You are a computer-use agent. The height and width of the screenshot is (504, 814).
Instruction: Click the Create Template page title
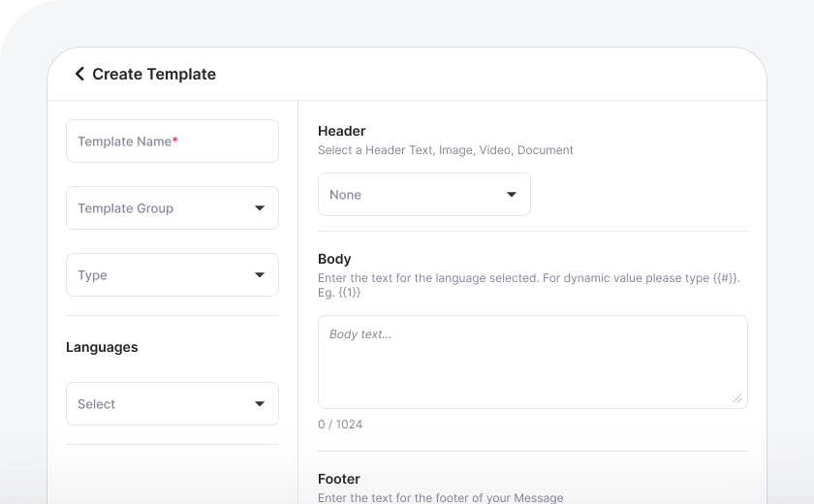click(154, 74)
